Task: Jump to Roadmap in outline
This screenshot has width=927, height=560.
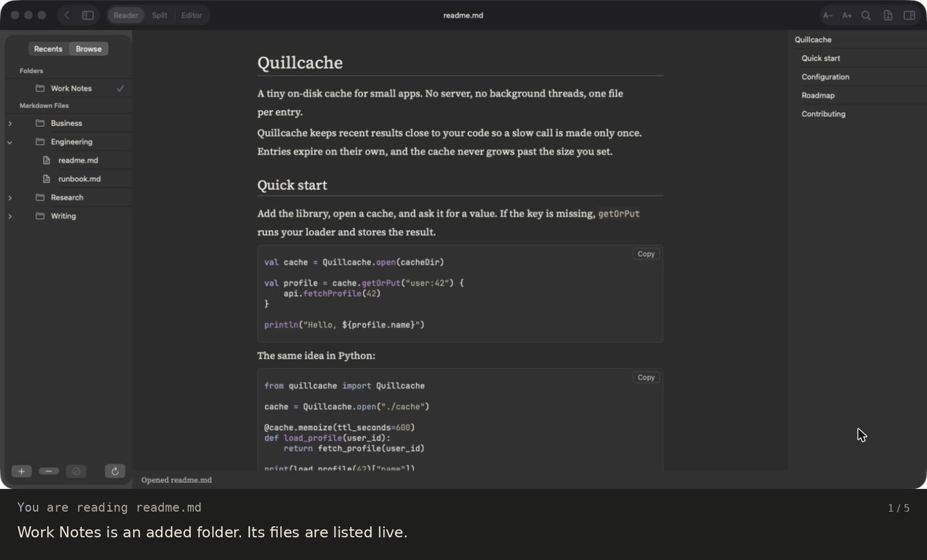Action: (x=818, y=96)
